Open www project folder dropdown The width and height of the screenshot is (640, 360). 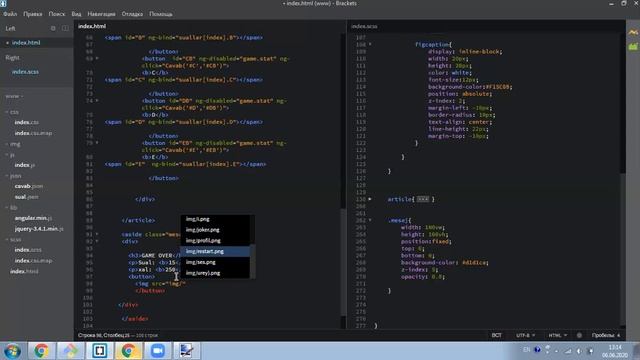pyautogui.click(x=14, y=96)
